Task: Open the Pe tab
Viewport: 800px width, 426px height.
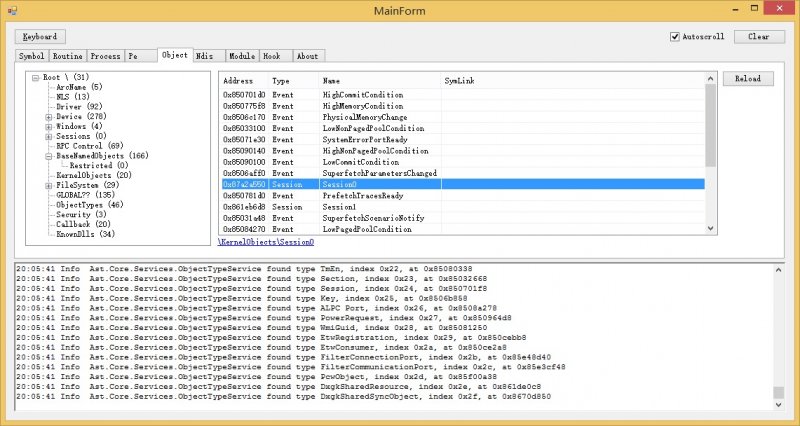Action: (x=140, y=56)
